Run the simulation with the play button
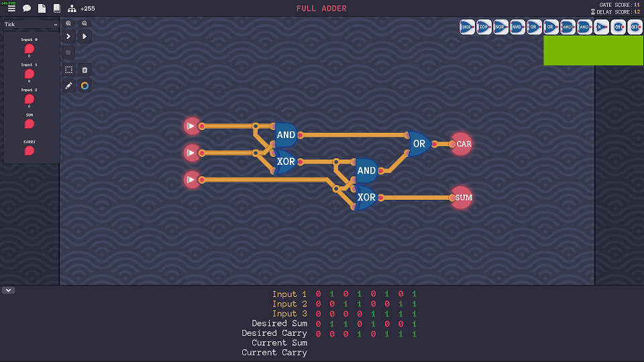This screenshot has width=644, height=362. (85, 36)
